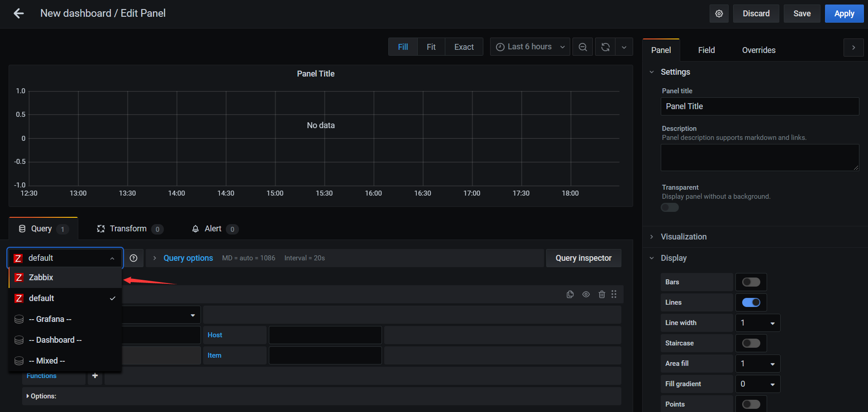The height and width of the screenshot is (412, 868).
Task: Delete the query with trash icon
Action: [x=601, y=294]
